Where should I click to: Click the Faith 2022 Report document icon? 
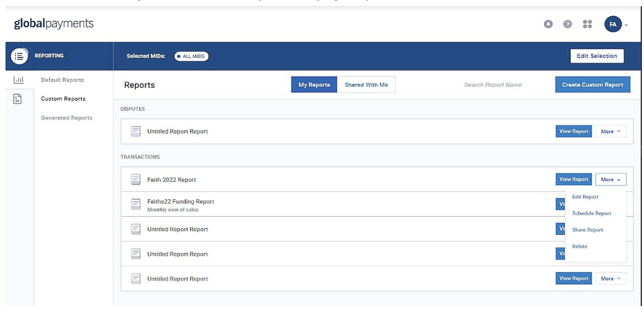pos(136,179)
